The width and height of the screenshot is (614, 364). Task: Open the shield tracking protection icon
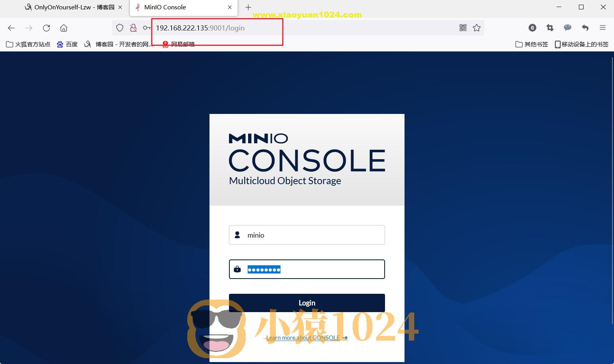coord(120,28)
